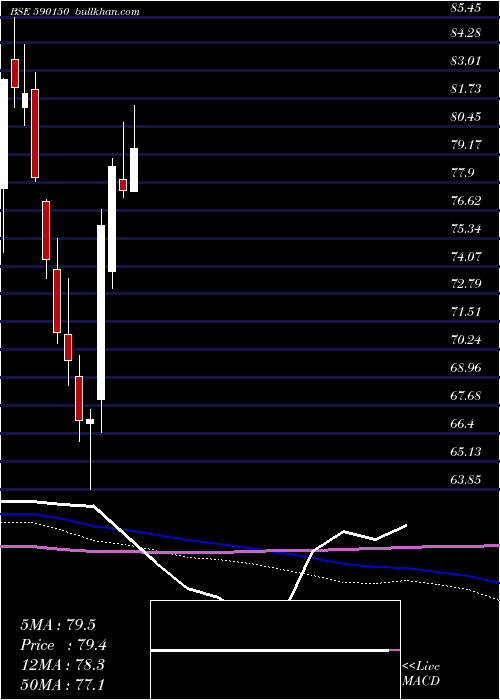Viewport: 500px width, 700px height.
Task: Click the 77.9 price axis label
Action: (462, 173)
